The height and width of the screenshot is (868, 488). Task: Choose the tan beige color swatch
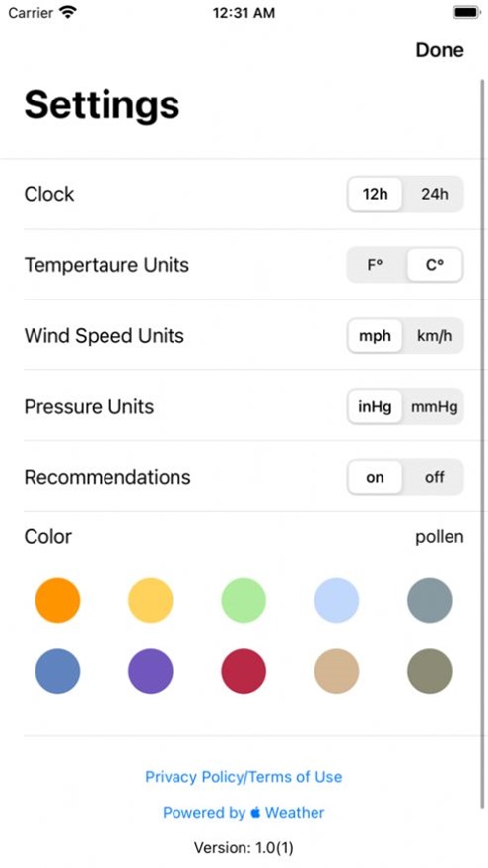pos(337,672)
